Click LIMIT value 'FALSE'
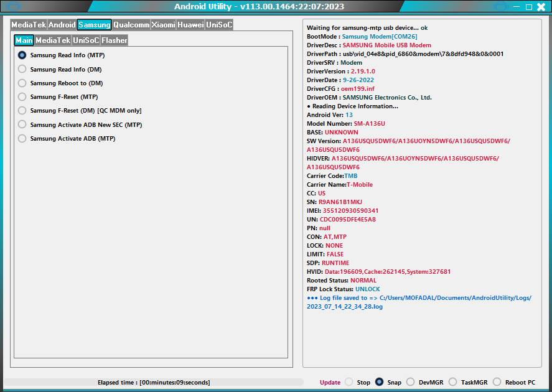The image size is (552, 392). pos(335,254)
